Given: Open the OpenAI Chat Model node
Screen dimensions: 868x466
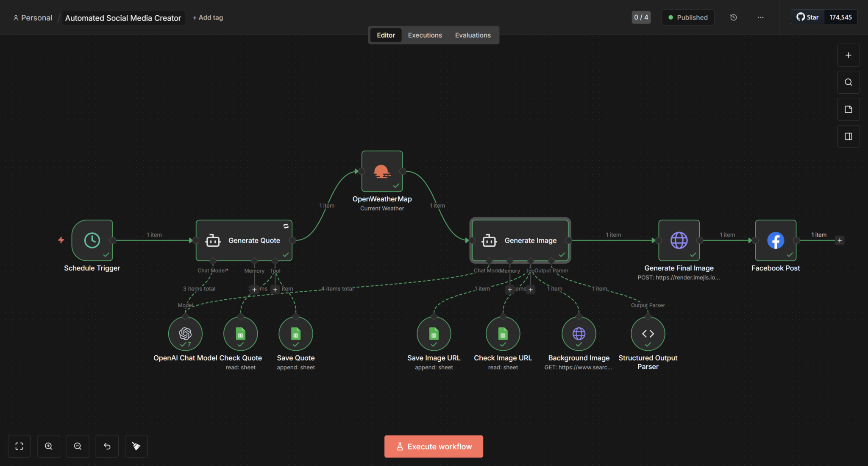Looking at the screenshot, I should (185, 334).
